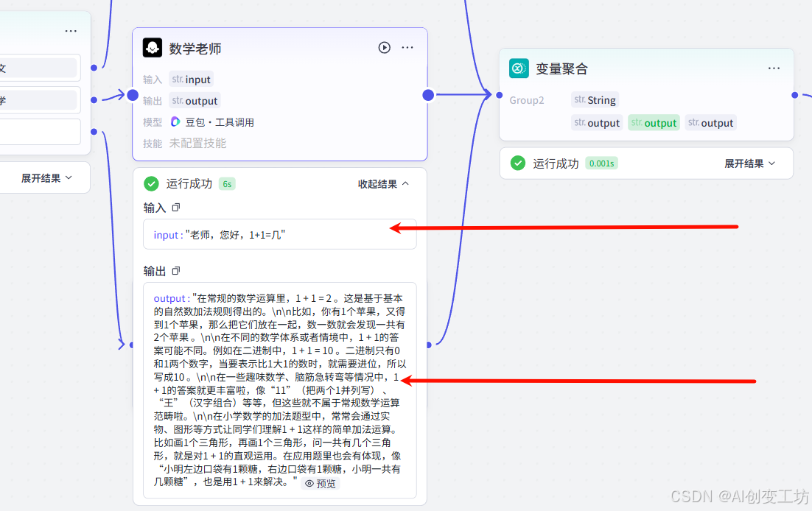Click the 数学老师 node title
Screen dimensions: 812x511
195,49
